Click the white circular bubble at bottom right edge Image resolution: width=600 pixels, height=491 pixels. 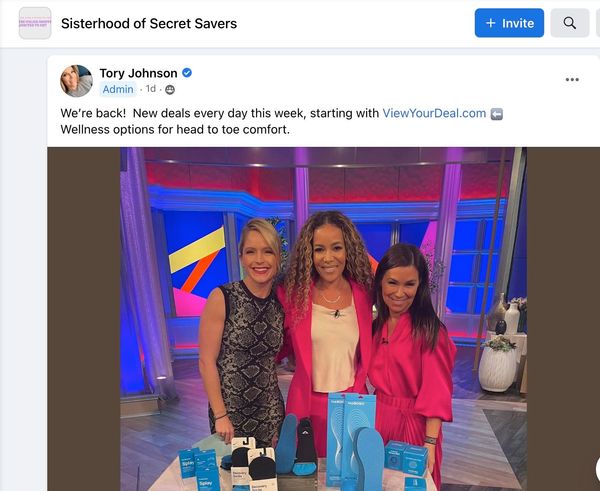[597, 469]
